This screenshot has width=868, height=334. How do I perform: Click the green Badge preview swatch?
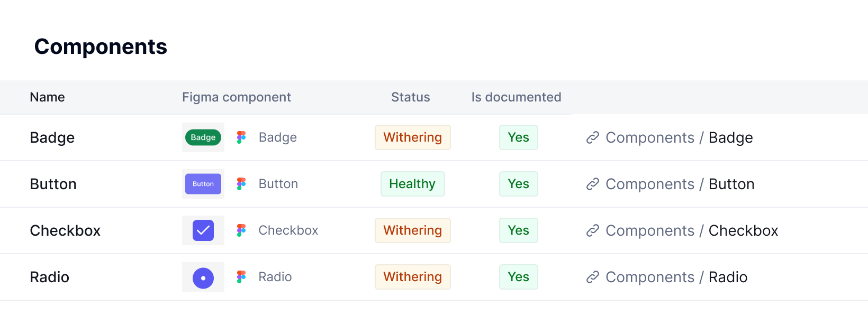(203, 137)
